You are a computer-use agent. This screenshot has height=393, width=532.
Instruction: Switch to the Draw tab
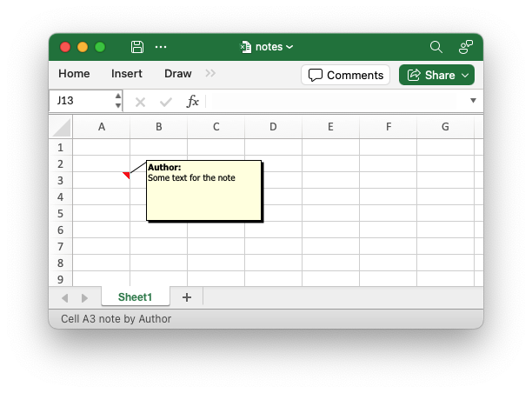point(178,74)
